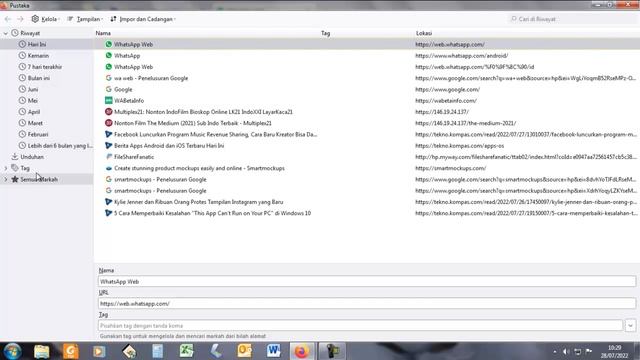Open Impor dan Cadangan menu
This screenshot has height=360, width=640.
[x=143, y=19]
